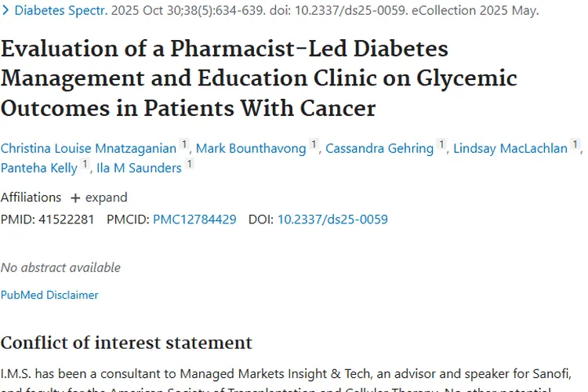
Task: Follow the DOI 10.2337/ds25-0059 link
Action: click(332, 220)
